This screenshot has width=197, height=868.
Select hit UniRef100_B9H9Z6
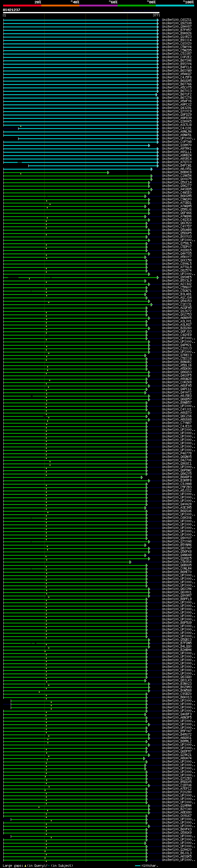176,33
